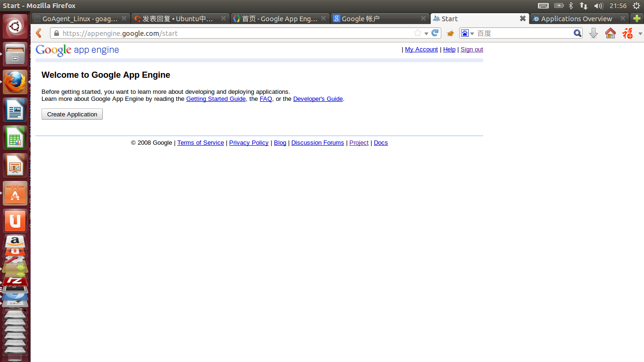Open My Account link
The height and width of the screenshot is (362, 644).
click(421, 49)
